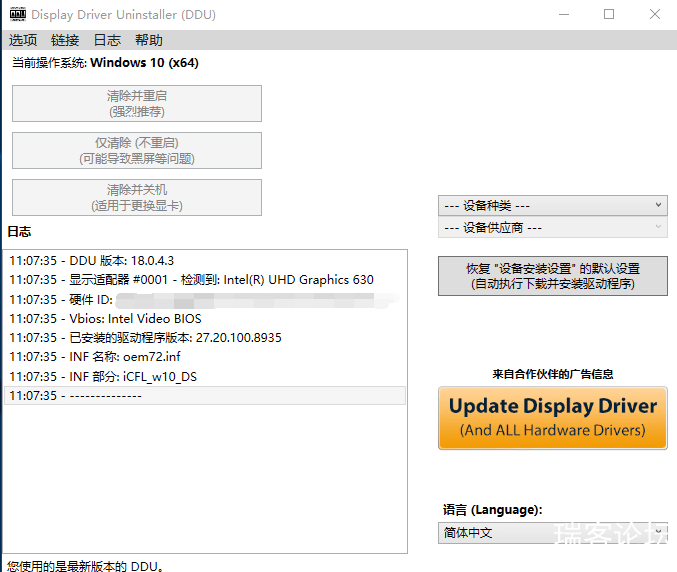Open the 日志 menu
The image size is (677, 572).
[107, 40]
